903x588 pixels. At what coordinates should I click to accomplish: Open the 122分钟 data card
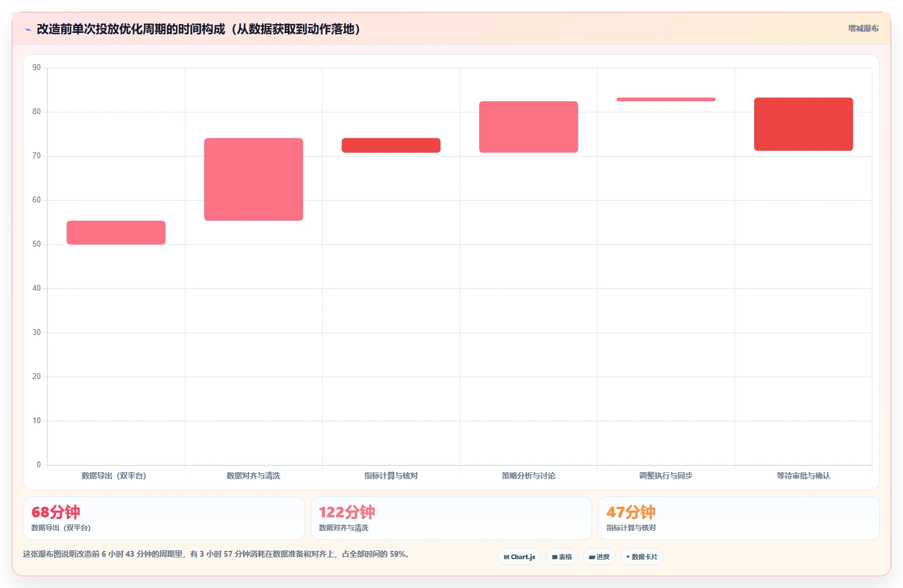click(451, 518)
